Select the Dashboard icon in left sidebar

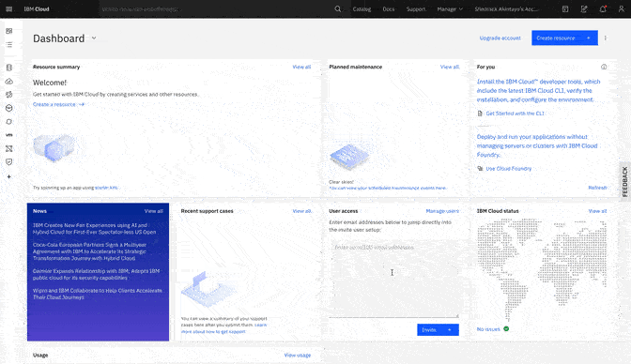point(8,31)
